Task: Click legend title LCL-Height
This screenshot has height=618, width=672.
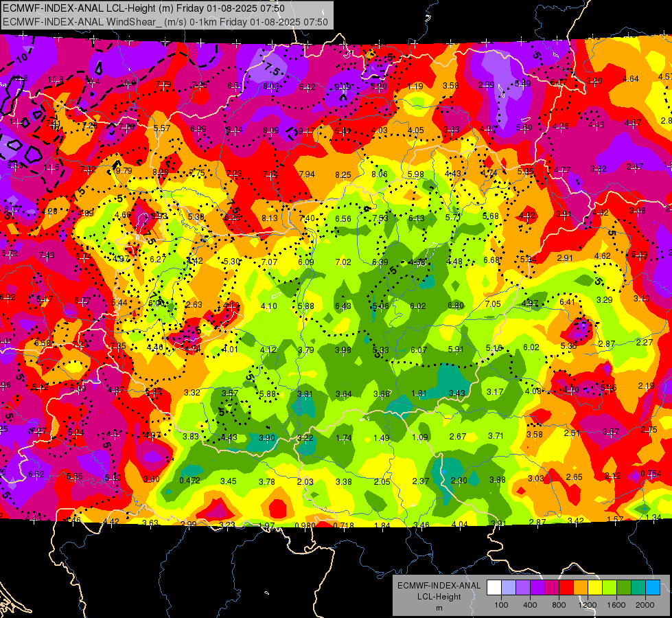Action: [439, 597]
